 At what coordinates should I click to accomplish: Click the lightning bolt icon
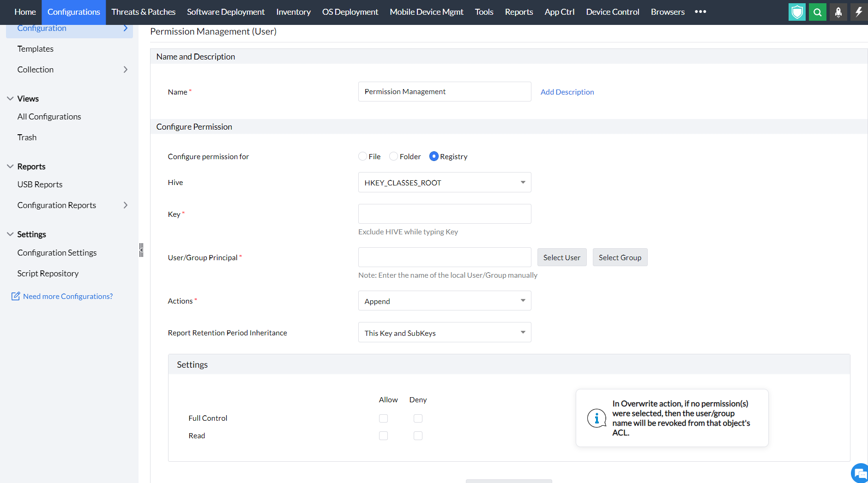(858, 12)
